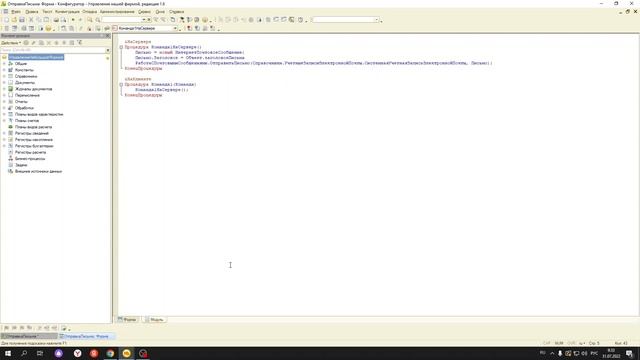Open the Отладка menu
The width and height of the screenshot is (640, 360).
coord(89,12)
